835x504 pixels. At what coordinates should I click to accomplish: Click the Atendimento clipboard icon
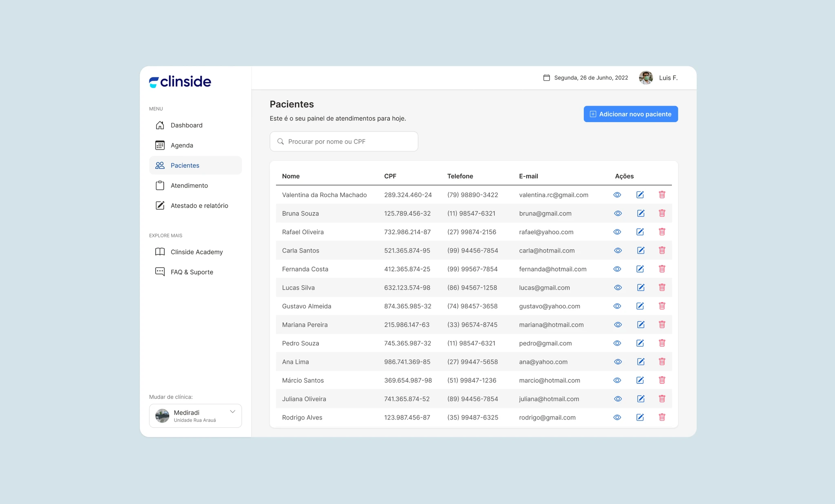(160, 185)
